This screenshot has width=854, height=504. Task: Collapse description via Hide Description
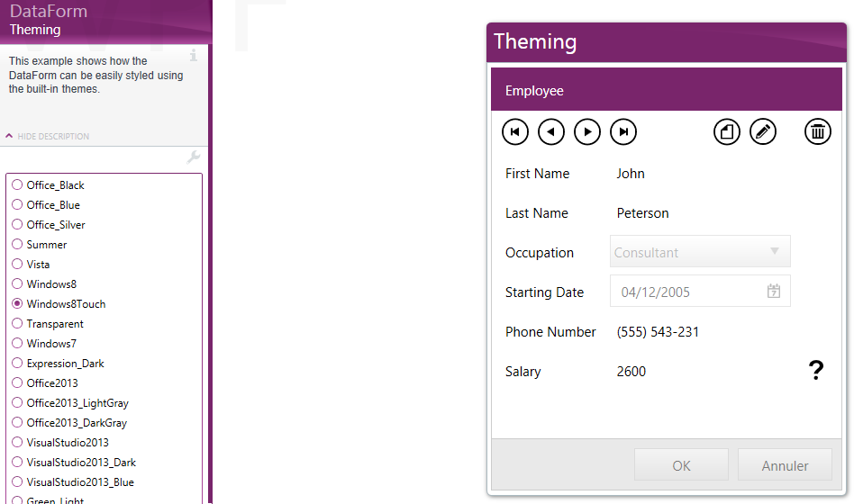tap(48, 137)
